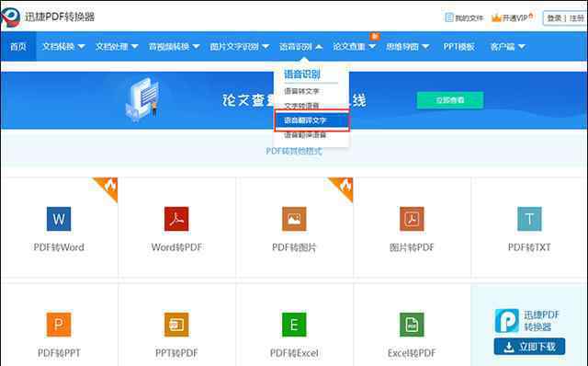The width and height of the screenshot is (588, 366).
Task: Open 我的文件 link in the header
Action: (464, 17)
